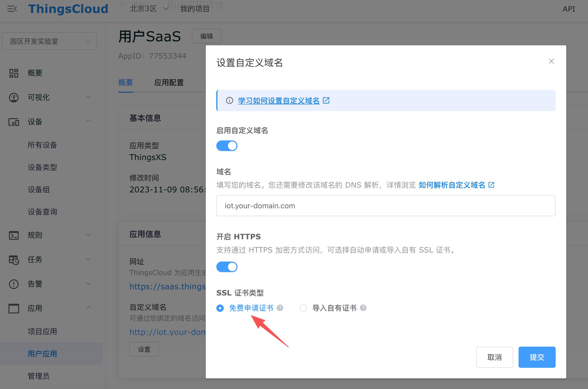Collapse the 设备 sidebar section
This screenshot has height=389, width=588.
coord(89,121)
